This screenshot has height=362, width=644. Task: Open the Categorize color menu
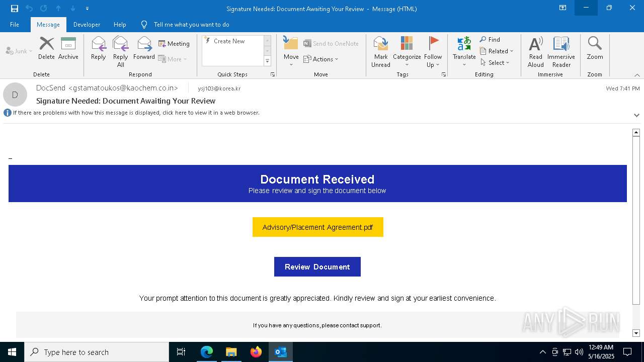407,51
